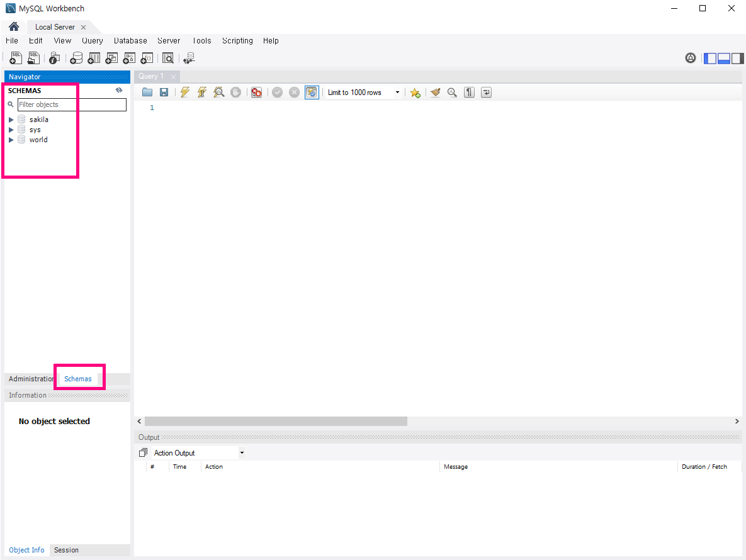Image resolution: width=746 pixels, height=560 pixels.
Task: Open the File menu
Action: 12,41
